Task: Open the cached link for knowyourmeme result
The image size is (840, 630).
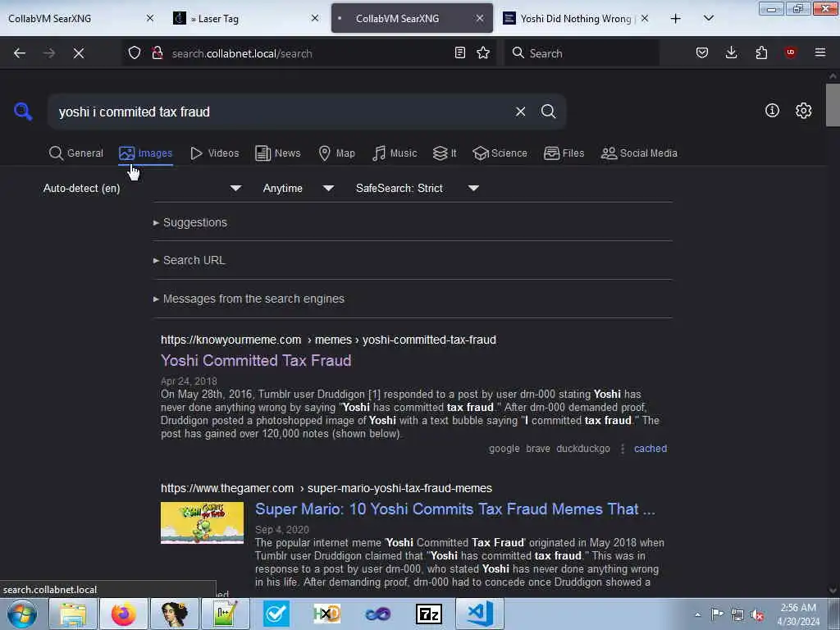Action: [651, 449]
